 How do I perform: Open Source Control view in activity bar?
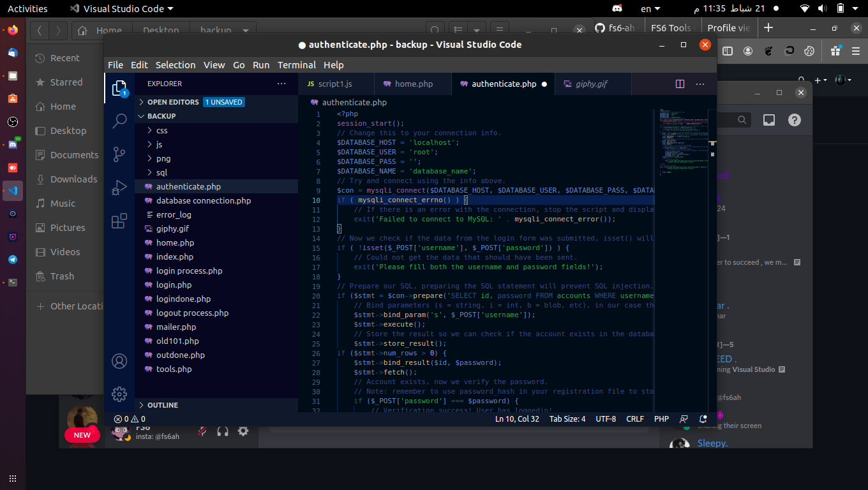tap(119, 154)
